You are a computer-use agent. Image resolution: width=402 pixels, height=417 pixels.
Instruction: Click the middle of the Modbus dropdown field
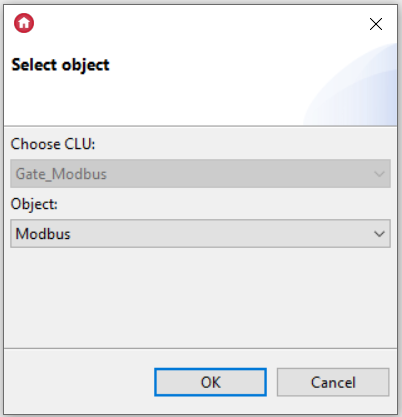200,233
